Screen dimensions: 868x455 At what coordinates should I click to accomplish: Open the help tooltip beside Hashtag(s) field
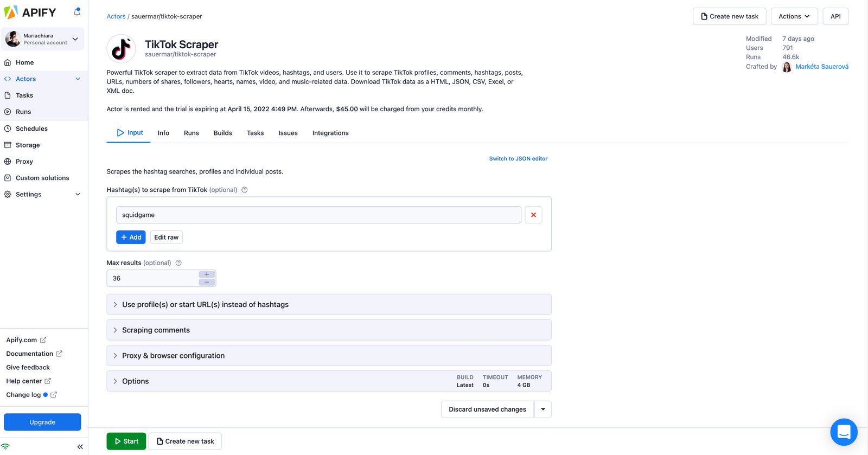tap(244, 190)
